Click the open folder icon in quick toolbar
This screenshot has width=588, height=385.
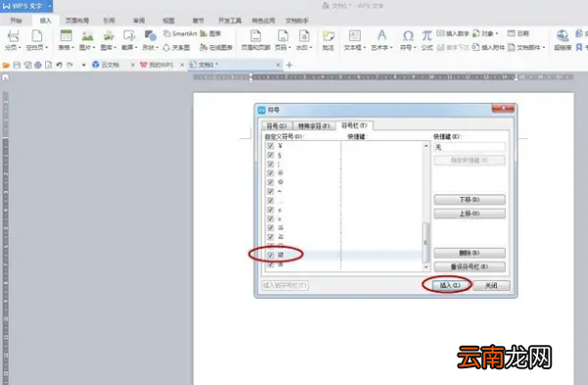(x=6, y=66)
